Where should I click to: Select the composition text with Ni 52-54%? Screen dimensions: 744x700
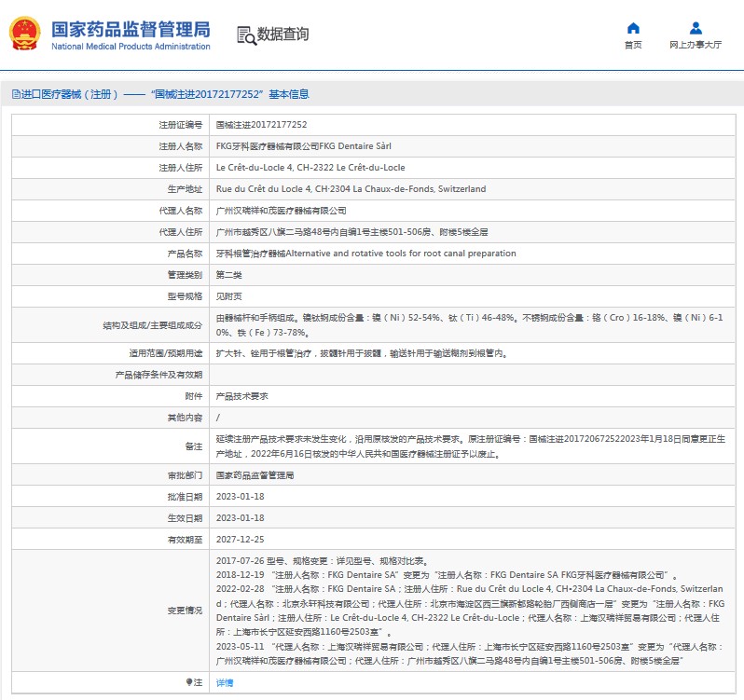(x=469, y=325)
